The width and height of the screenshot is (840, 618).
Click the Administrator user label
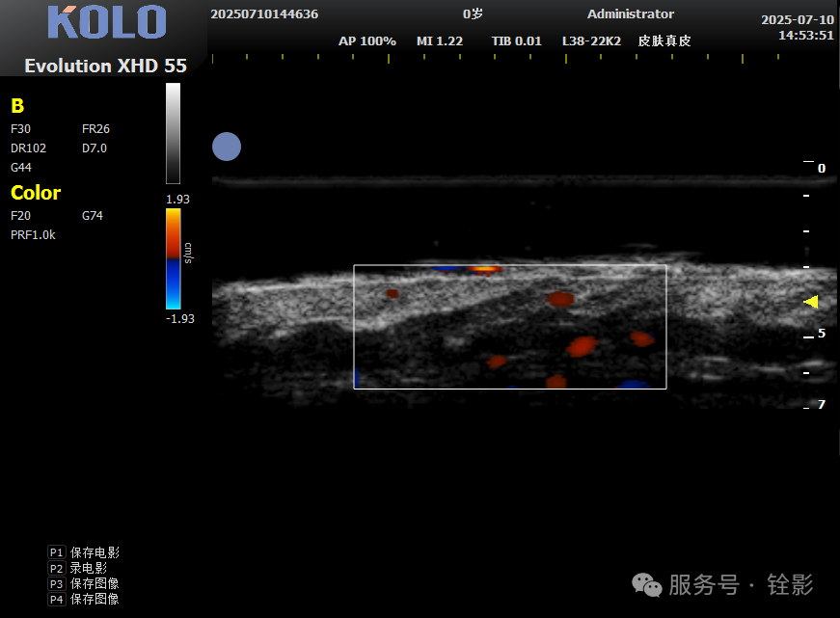click(631, 14)
